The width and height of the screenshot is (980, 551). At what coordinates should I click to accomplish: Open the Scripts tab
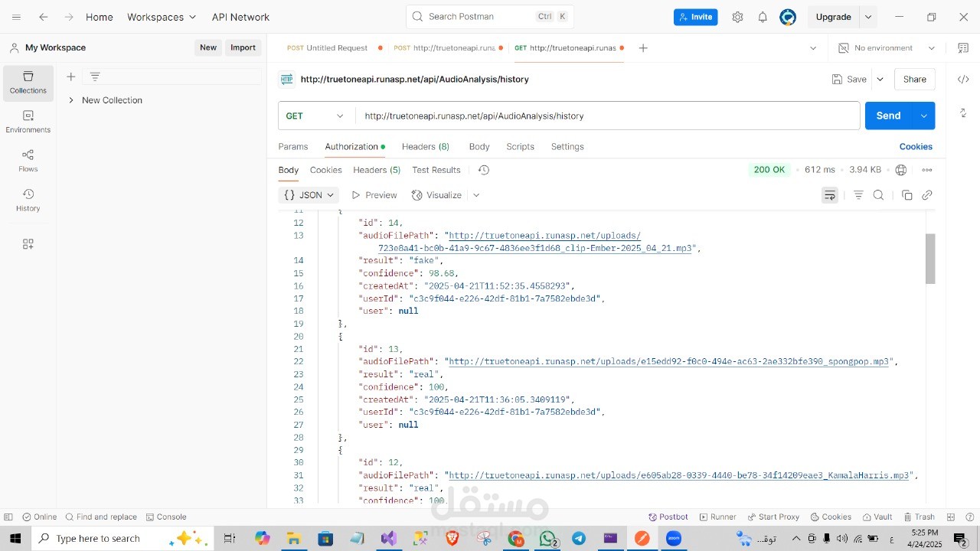tap(520, 147)
